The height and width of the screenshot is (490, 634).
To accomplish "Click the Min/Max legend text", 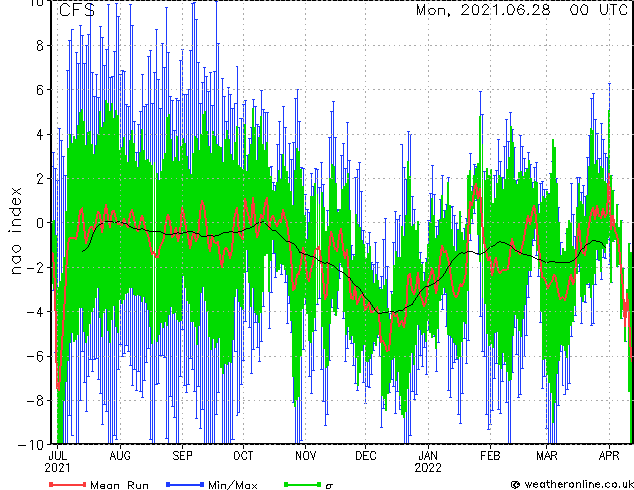I will point(233,485).
